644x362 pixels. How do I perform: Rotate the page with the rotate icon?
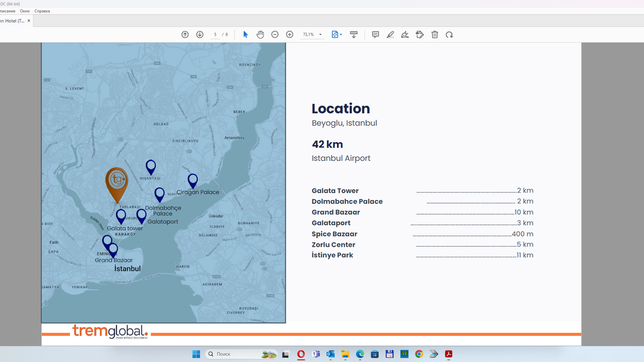pos(449,35)
